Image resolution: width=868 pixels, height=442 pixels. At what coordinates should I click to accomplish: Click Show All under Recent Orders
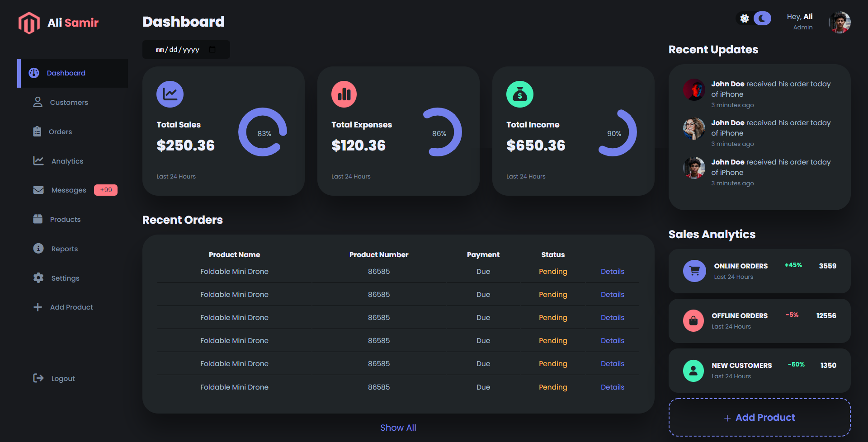[x=398, y=428]
